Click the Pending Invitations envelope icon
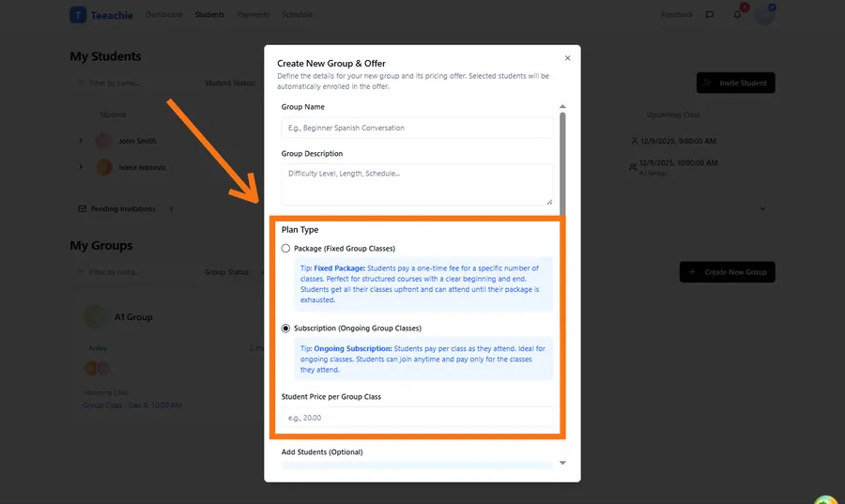Image resolution: width=845 pixels, height=504 pixels. tap(82, 209)
